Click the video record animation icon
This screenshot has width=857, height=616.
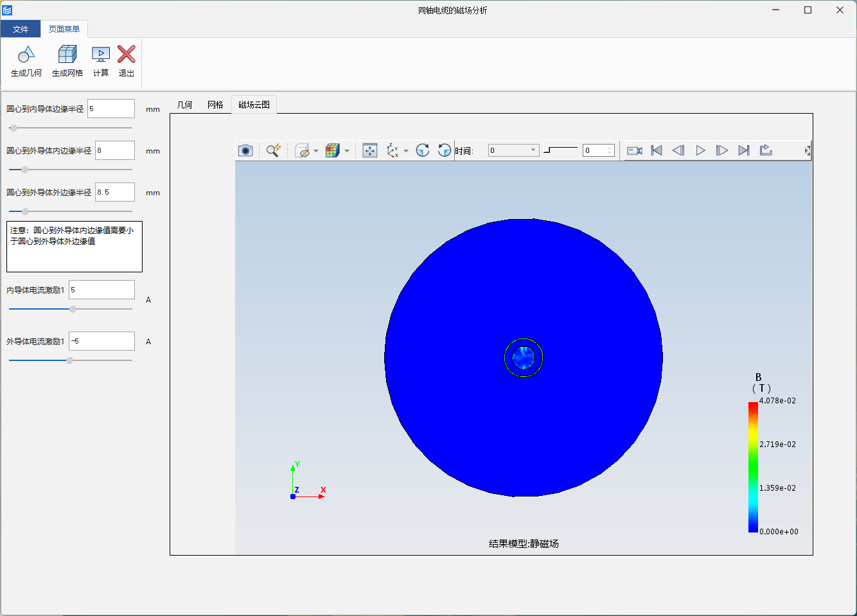click(x=635, y=150)
